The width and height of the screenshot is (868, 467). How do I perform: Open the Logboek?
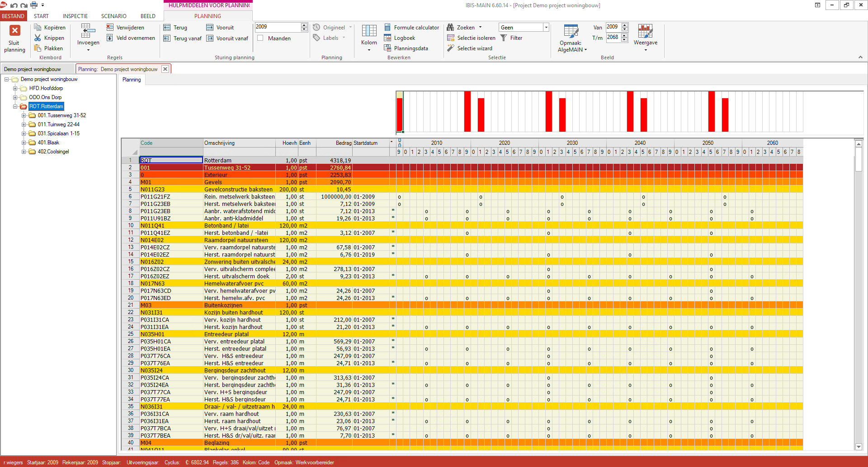399,38
